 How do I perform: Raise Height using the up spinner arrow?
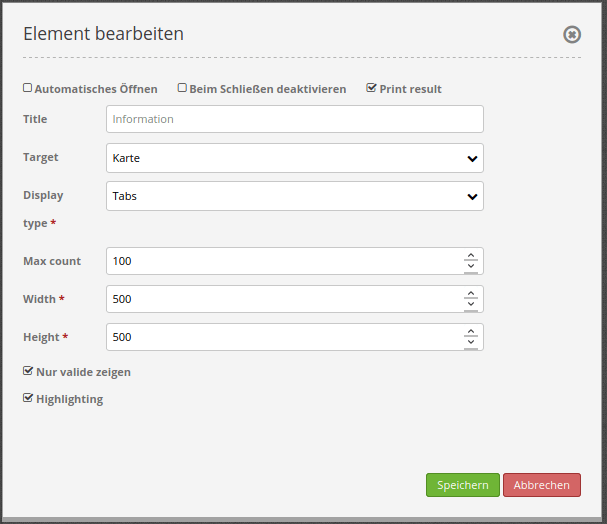[471, 332]
